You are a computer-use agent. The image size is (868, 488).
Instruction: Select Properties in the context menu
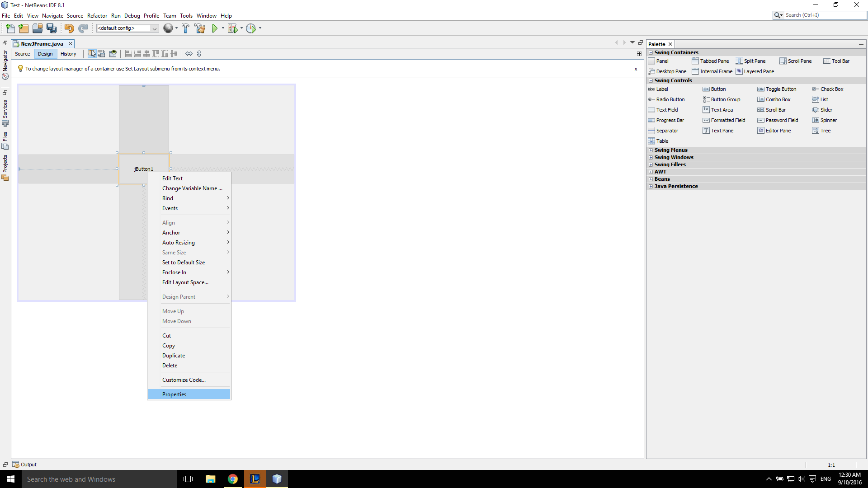point(174,394)
